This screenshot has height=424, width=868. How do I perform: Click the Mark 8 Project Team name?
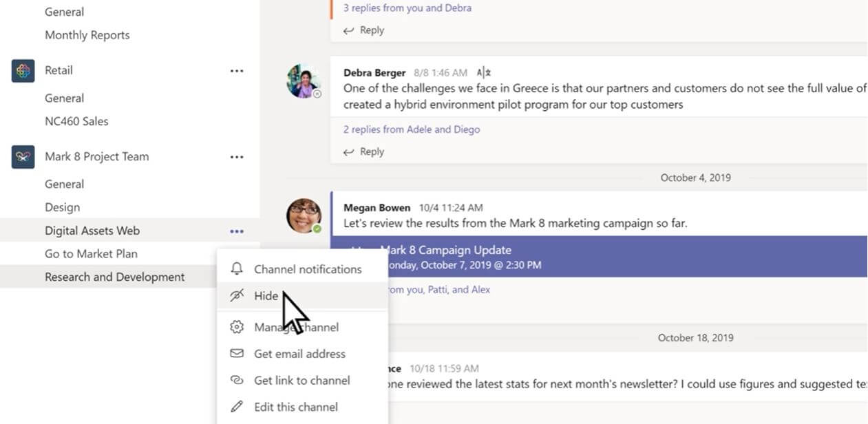click(97, 156)
